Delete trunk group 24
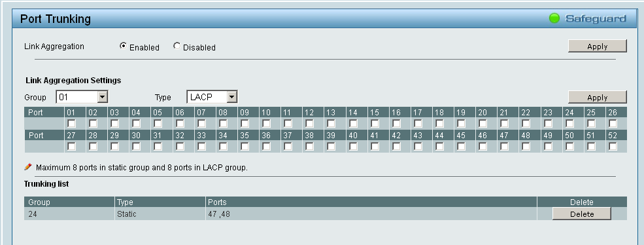Screen dimensions: 644x245 click(x=582, y=214)
